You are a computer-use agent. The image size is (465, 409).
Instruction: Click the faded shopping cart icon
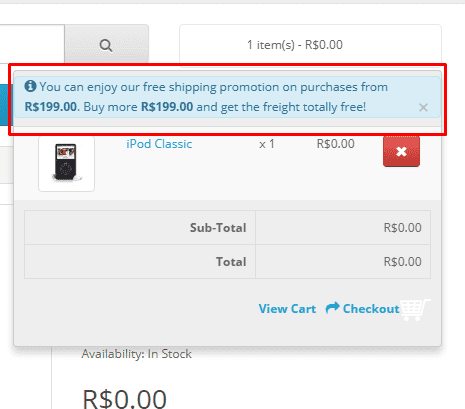(x=415, y=310)
